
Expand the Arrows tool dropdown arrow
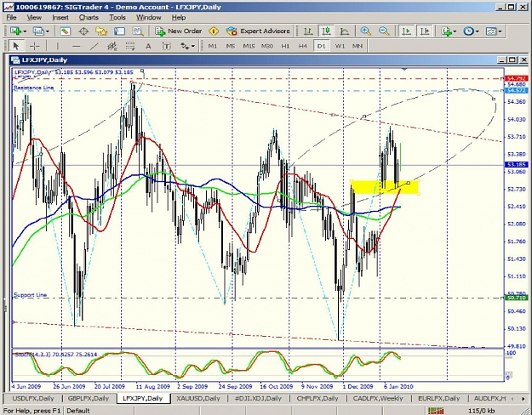coord(193,46)
